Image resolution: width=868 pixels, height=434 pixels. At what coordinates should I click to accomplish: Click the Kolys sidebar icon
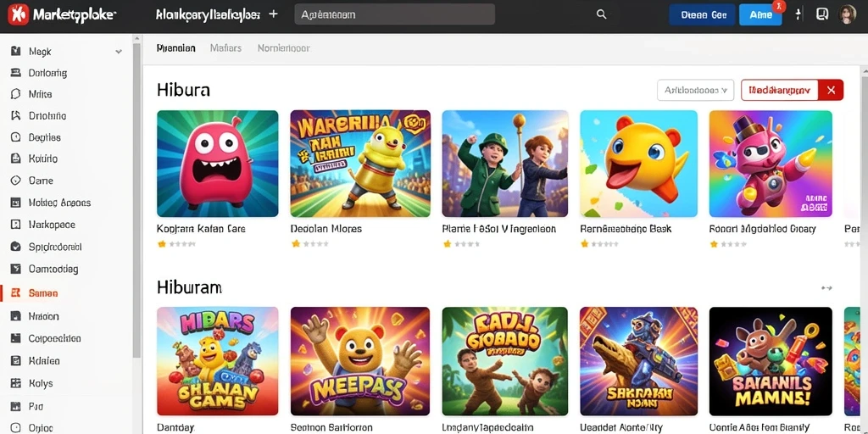click(x=16, y=383)
